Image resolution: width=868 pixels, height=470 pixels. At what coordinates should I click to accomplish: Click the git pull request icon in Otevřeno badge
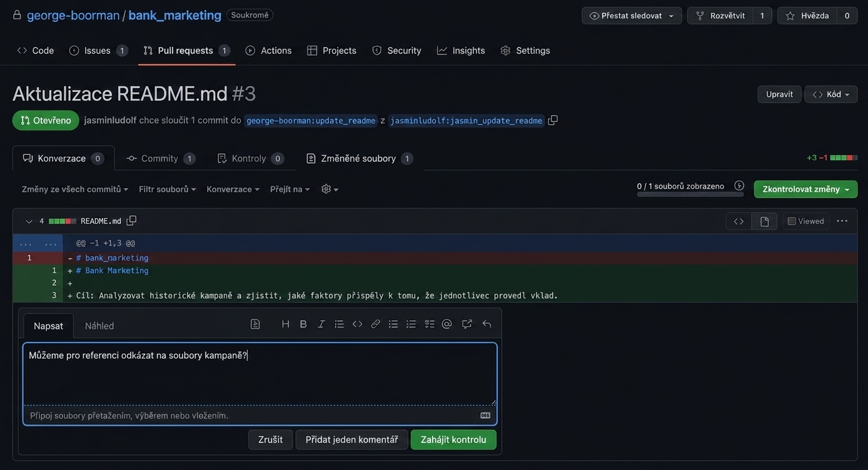(25, 120)
